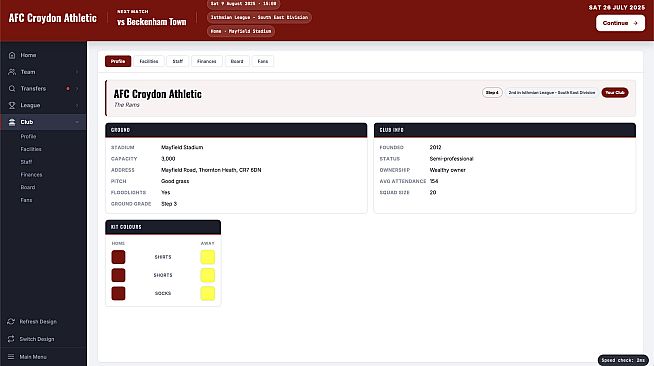This screenshot has width=654, height=366.
Task: Open Board in the Club sidebar submenu
Action: coord(28,187)
